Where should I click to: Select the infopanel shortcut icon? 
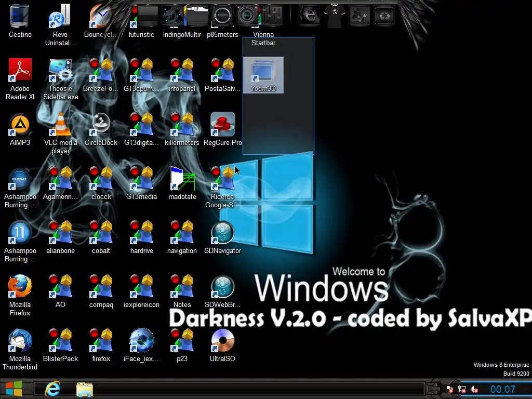182,70
